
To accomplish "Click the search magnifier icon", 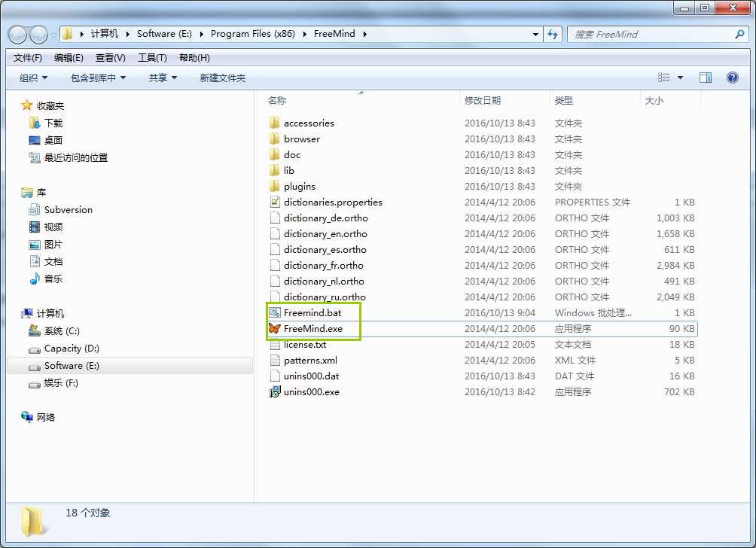I will [x=739, y=34].
